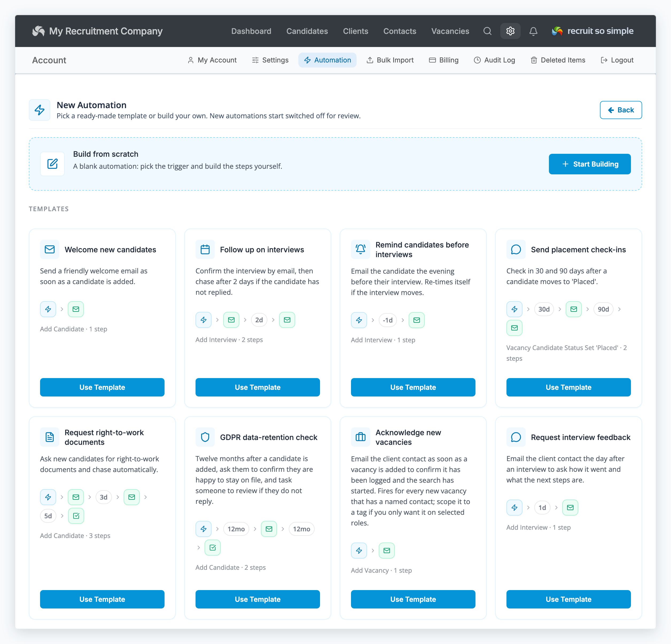Click 'GDPR data-retention check' title
Viewport: 671px width, 644px height.
point(269,437)
